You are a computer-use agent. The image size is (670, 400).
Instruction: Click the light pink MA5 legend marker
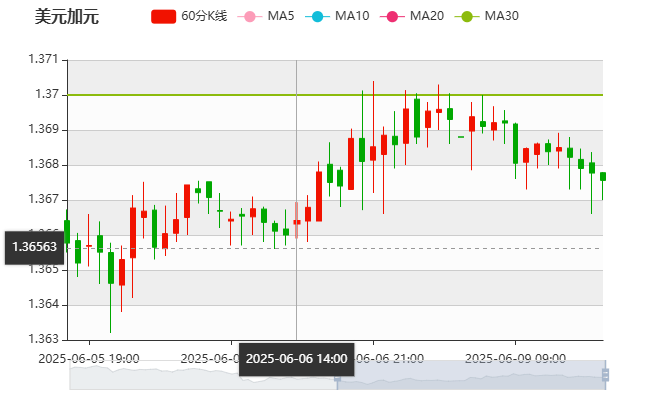click(250, 17)
